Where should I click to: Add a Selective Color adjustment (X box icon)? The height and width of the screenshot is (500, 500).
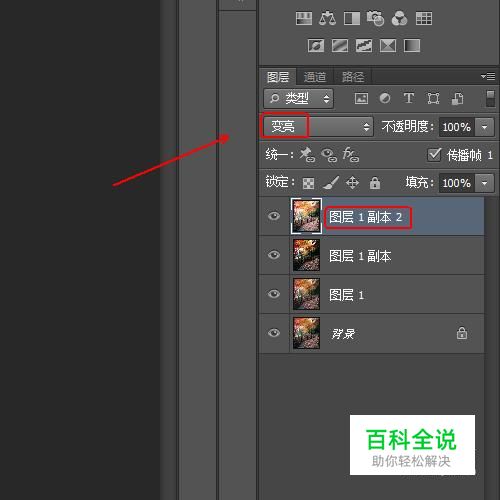(388, 46)
